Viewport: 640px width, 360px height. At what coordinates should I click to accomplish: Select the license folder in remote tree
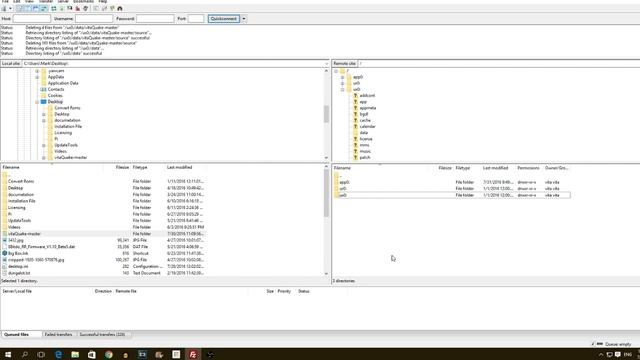366,139
